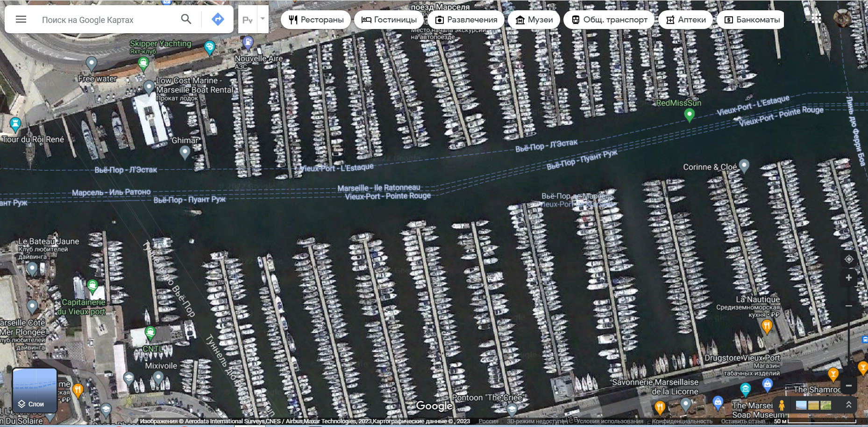Screen dimensions: 868x427
Task: Click the blue shopping bag pin near Drugstore
Action: point(767,385)
